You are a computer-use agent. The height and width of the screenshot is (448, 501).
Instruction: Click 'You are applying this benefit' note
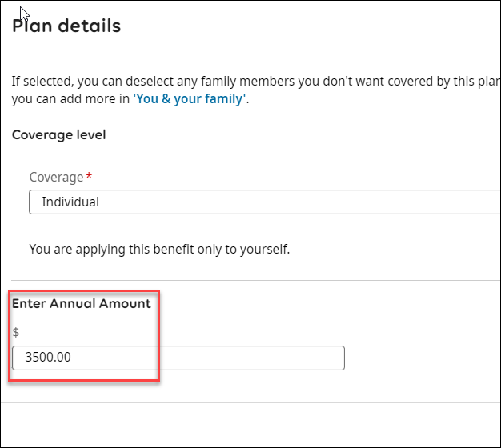(159, 249)
